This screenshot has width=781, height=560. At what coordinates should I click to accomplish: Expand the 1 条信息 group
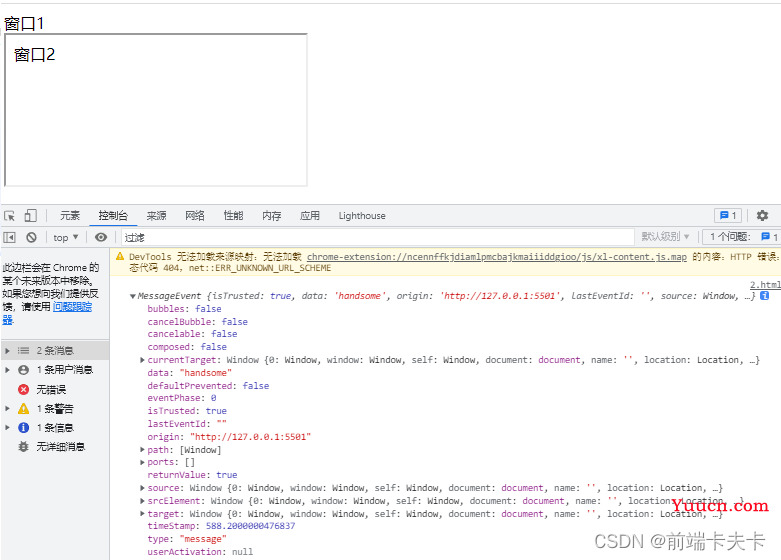7,427
